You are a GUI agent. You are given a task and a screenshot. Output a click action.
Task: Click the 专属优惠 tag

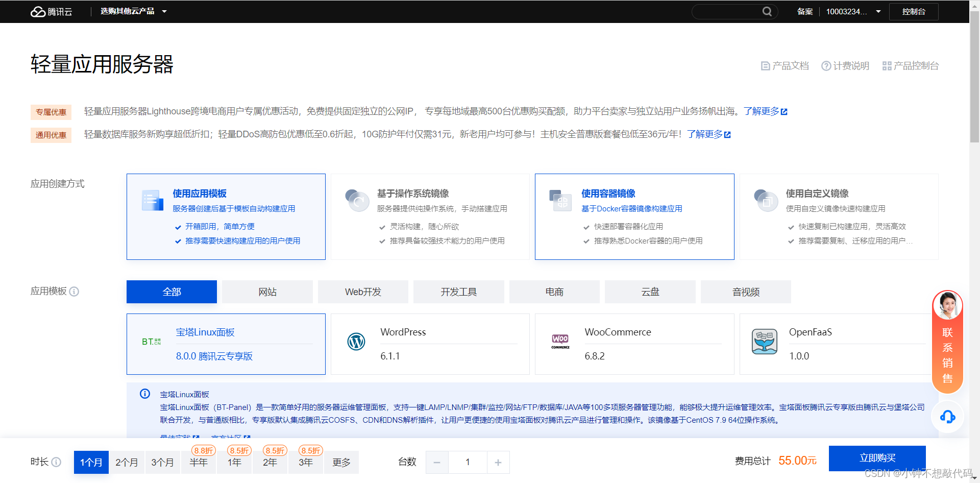click(x=51, y=112)
